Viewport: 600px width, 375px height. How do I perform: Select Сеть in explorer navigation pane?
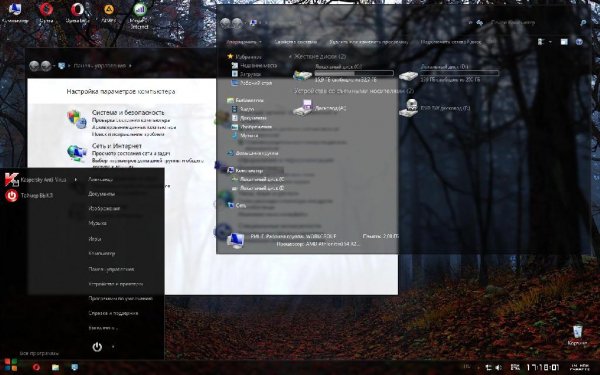pos(237,205)
